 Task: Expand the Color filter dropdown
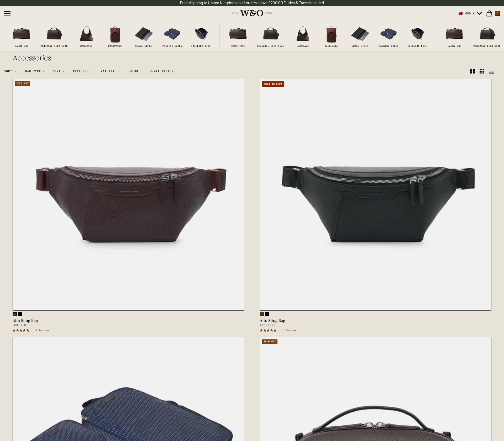(135, 71)
